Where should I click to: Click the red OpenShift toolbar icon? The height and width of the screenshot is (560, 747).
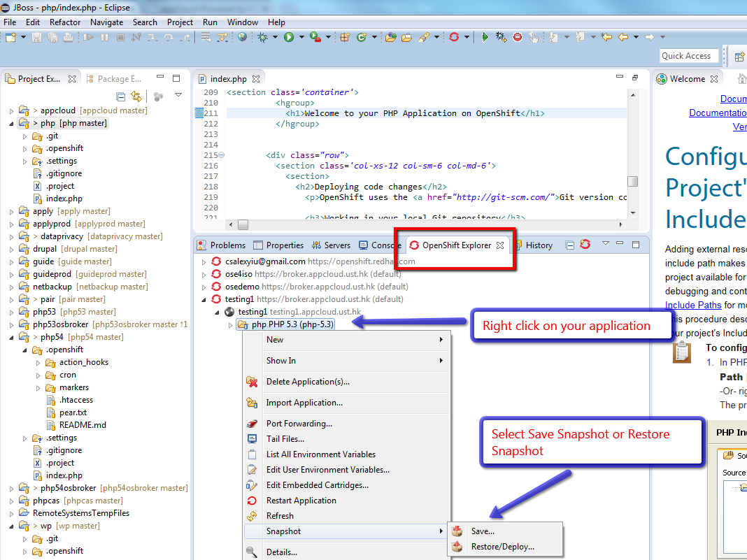coord(454,38)
